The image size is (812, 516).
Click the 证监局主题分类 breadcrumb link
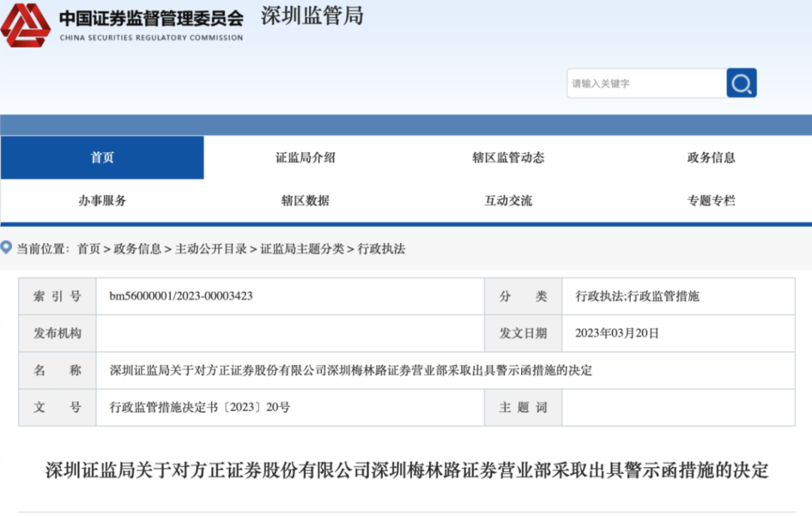coord(302,249)
